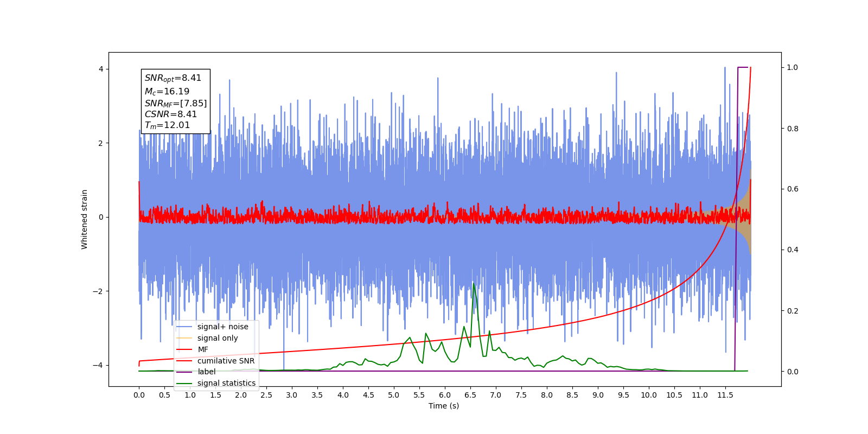Click the right y-axis tick label 0.2
868x434 pixels.
coord(793,311)
